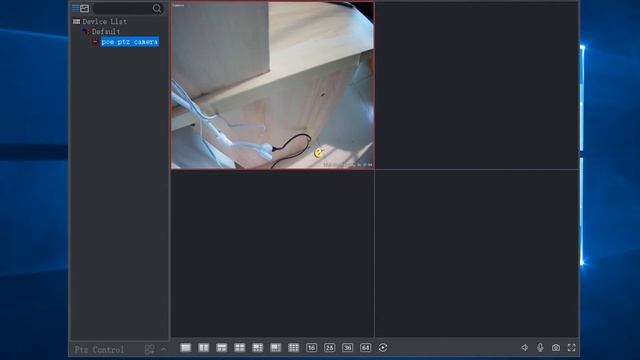Click the icon next to Ptz Control
The width and height of the screenshot is (640, 360).
click(149, 349)
